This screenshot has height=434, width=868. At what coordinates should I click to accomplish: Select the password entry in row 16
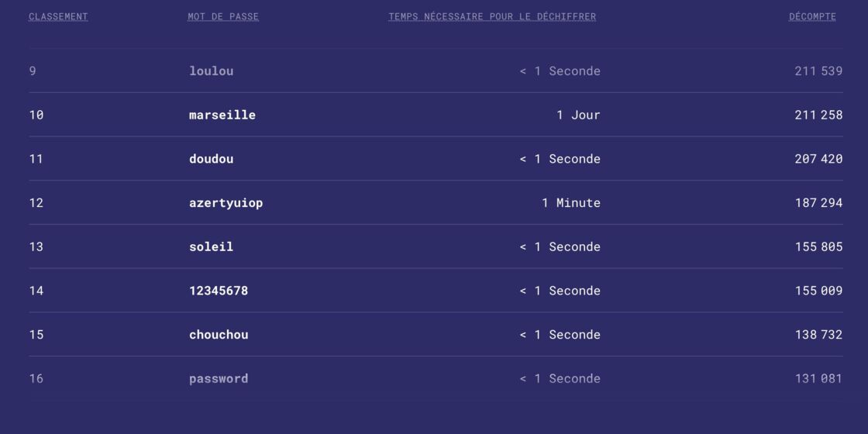tap(219, 379)
